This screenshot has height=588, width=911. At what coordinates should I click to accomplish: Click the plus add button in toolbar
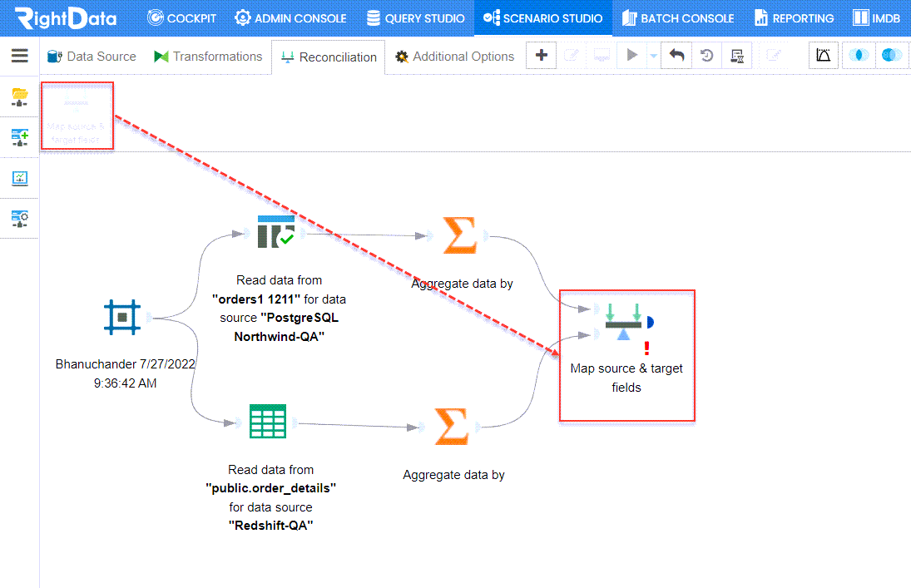pyautogui.click(x=542, y=55)
